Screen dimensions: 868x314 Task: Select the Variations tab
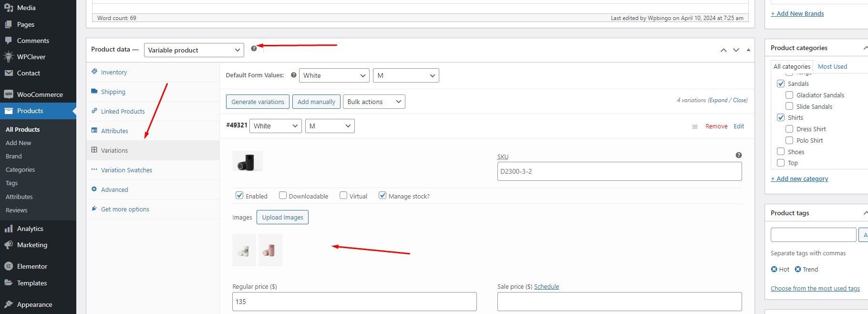click(153, 150)
